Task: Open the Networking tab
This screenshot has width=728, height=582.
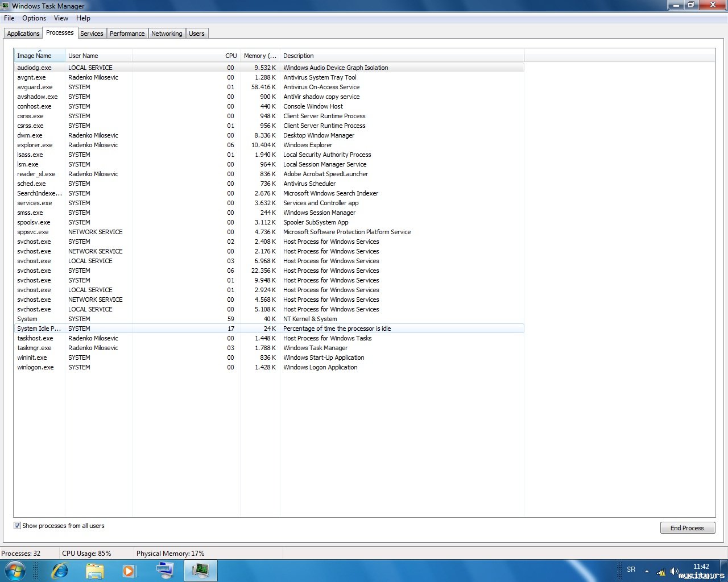Action: click(x=167, y=34)
